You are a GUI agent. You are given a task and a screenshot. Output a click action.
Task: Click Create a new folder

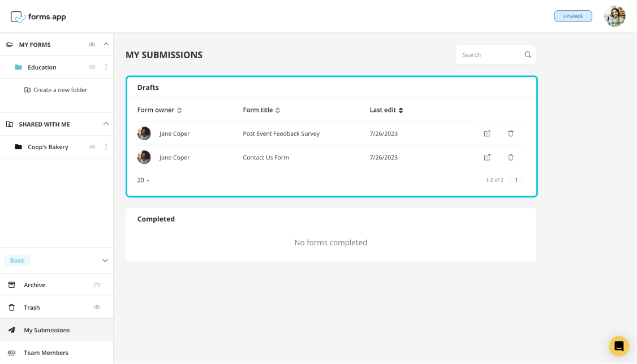(x=56, y=89)
